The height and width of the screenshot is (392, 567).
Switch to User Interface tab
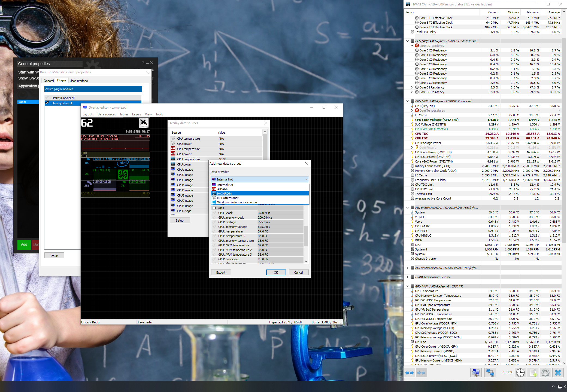click(79, 81)
